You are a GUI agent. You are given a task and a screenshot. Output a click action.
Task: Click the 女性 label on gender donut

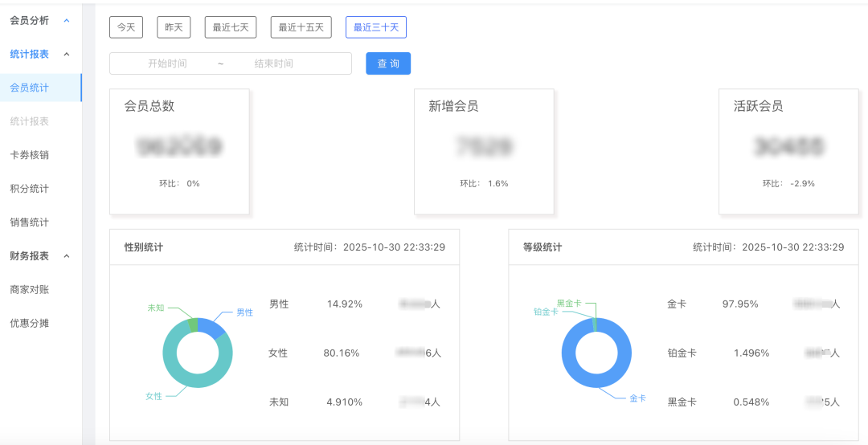click(x=154, y=396)
